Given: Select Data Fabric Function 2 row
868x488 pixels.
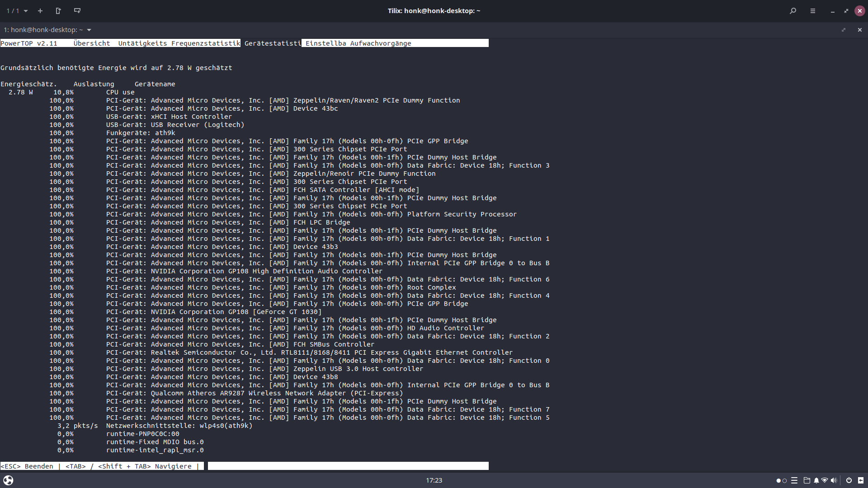Looking at the screenshot, I should tap(299, 336).
